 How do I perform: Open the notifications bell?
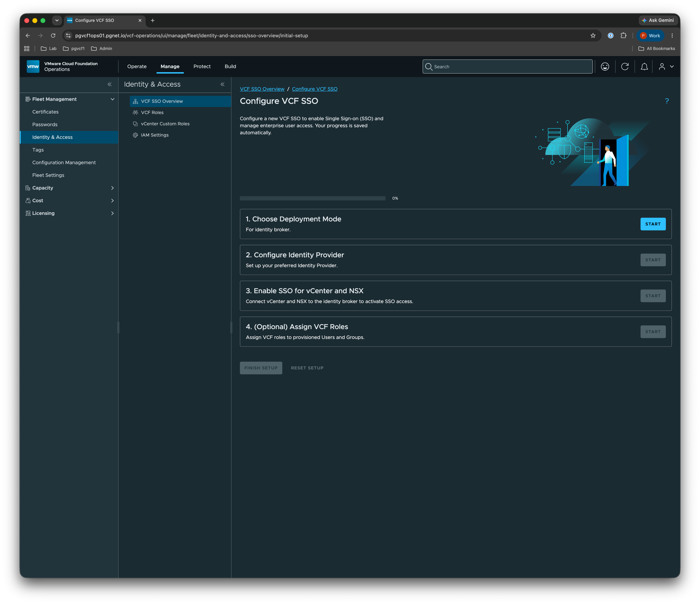(x=644, y=67)
